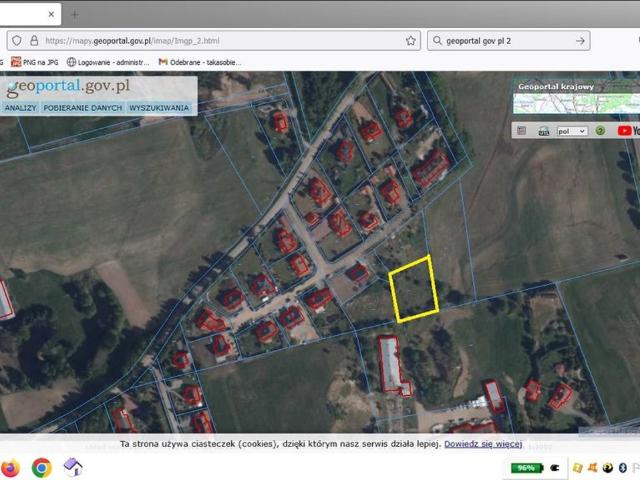Click the shield tracking protection icon
The height and width of the screenshot is (480, 640).
click(x=16, y=41)
